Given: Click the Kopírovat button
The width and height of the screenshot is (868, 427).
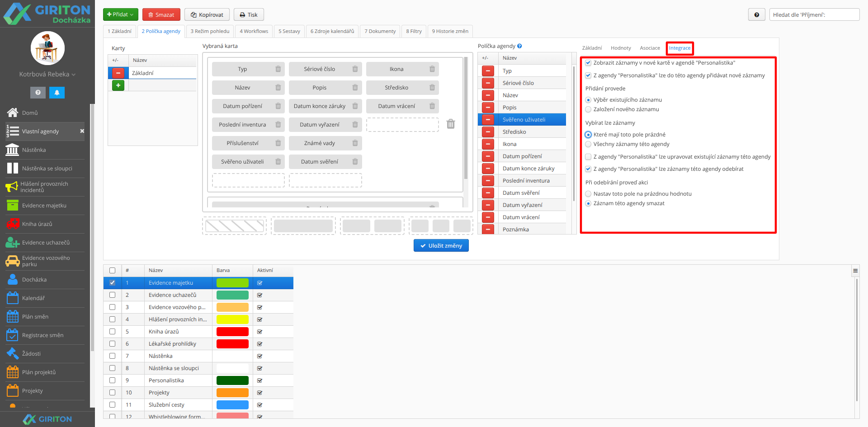Looking at the screenshot, I should [207, 14].
